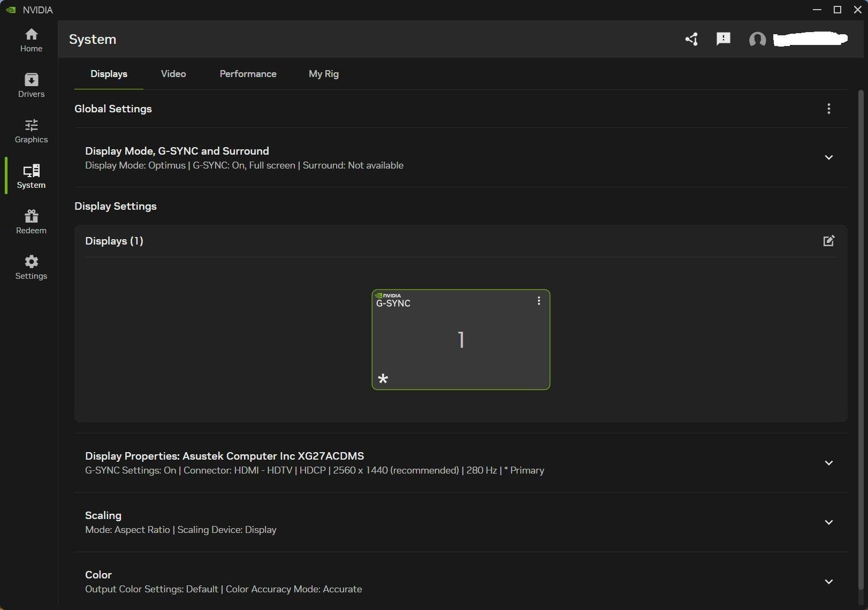868x610 pixels.
Task: Go to the Drivers section
Action: pos(31,86)
